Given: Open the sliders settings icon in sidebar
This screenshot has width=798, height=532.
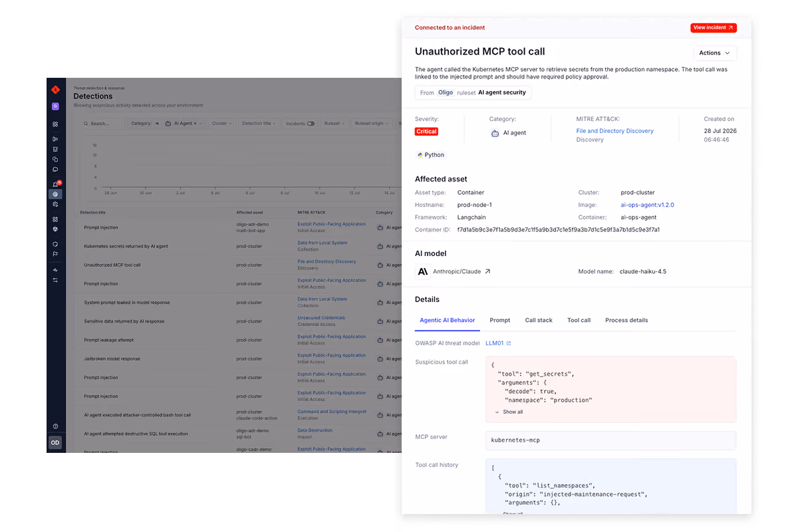Looking at the screenshot, I should pyautogui.click(x=55, y=280).
